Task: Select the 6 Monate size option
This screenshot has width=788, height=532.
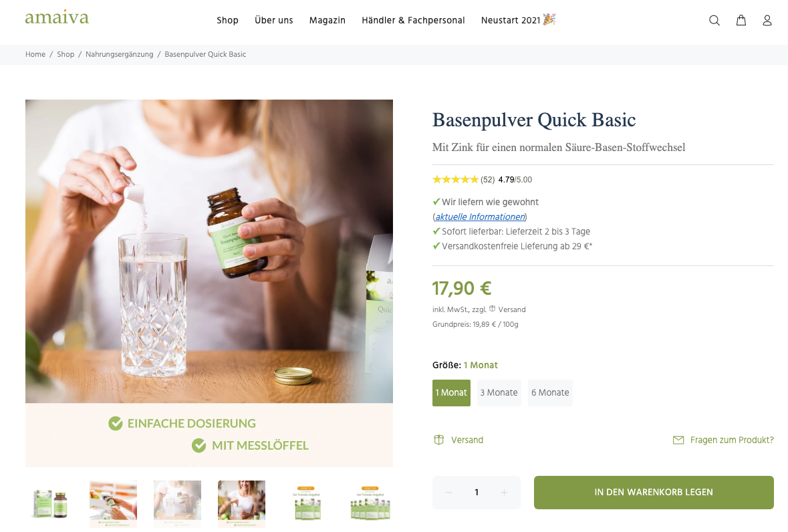Action: point(550,393)
